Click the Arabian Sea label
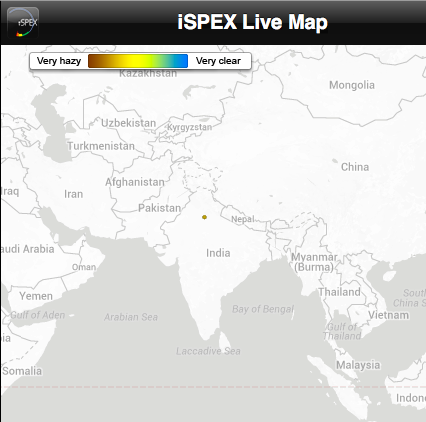Viewport: 426px width, 422px height. tap(131, 317)
